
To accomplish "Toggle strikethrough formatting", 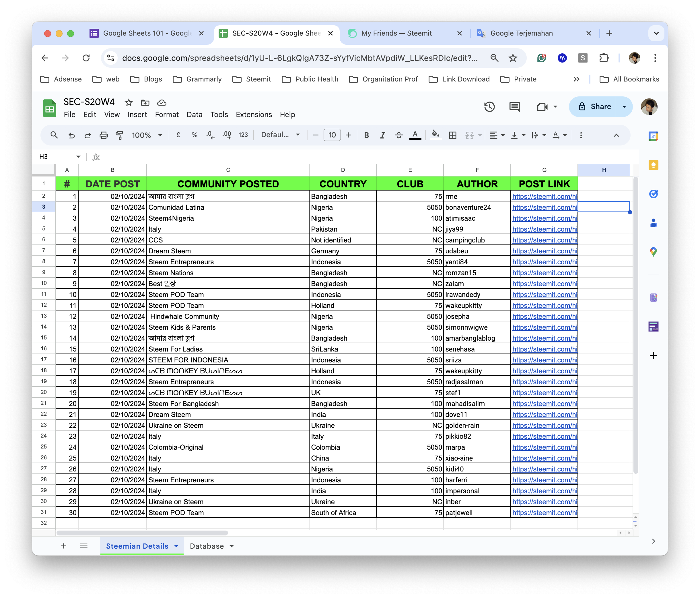I will 399,135.
